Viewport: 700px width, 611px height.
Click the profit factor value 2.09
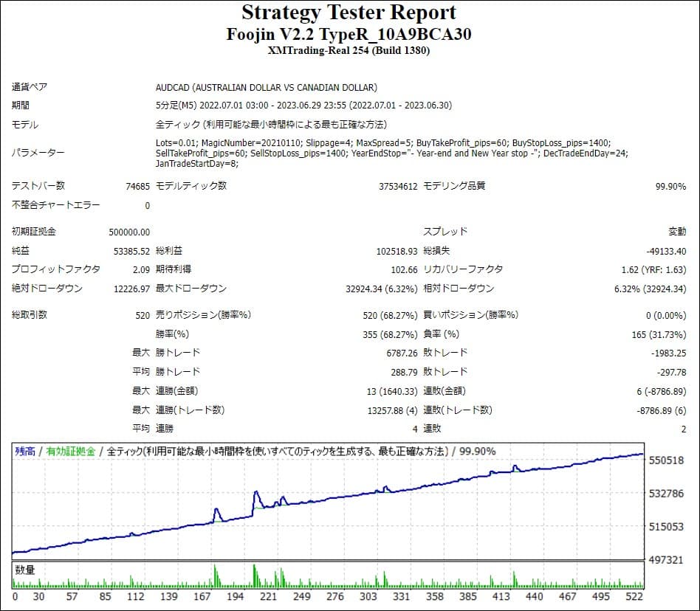[141, 270]
